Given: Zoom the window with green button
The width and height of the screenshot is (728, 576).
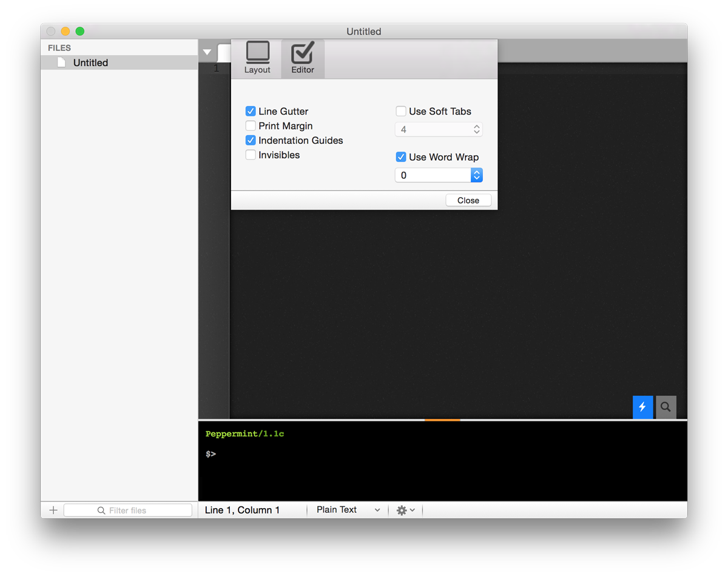Looking at the screenshot, I should point(79,31).
